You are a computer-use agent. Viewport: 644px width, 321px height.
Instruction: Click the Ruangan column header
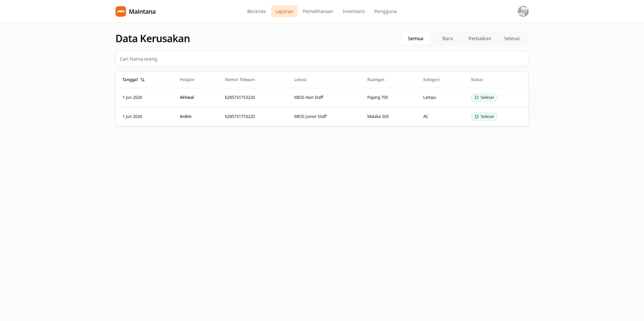pyautogui.click(x=376, y=80)
